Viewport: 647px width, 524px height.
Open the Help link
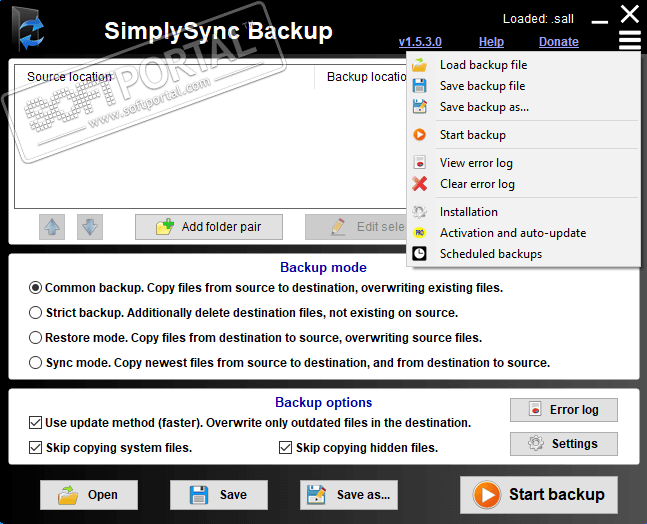click(491, 42)
